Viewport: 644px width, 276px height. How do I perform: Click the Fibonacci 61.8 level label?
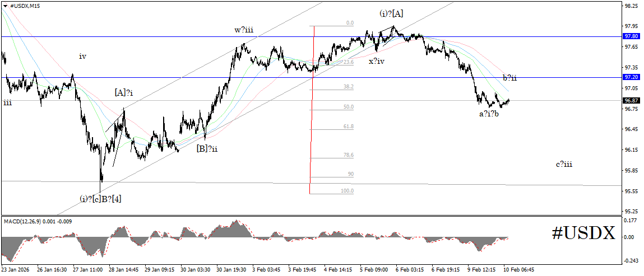point(349,127)
